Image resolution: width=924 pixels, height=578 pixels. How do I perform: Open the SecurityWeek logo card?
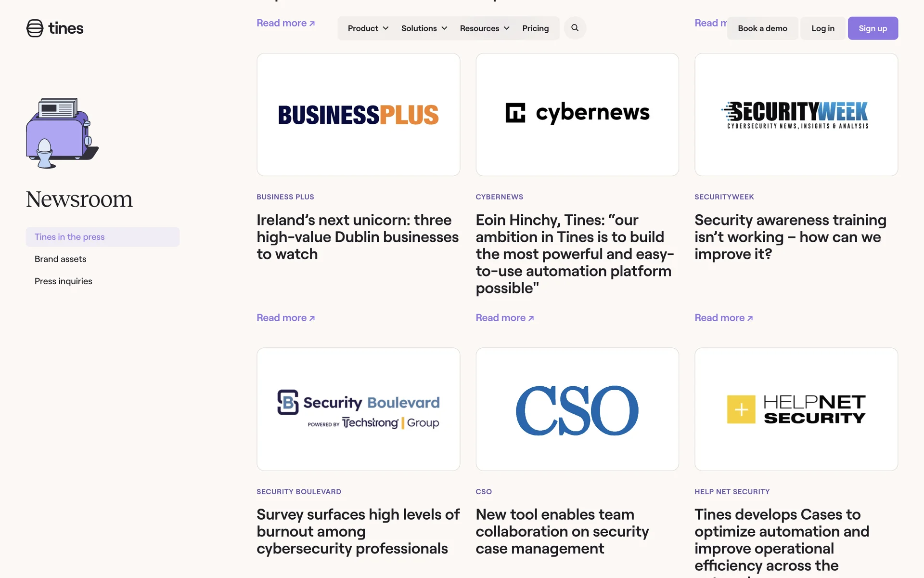click(796, 115)
